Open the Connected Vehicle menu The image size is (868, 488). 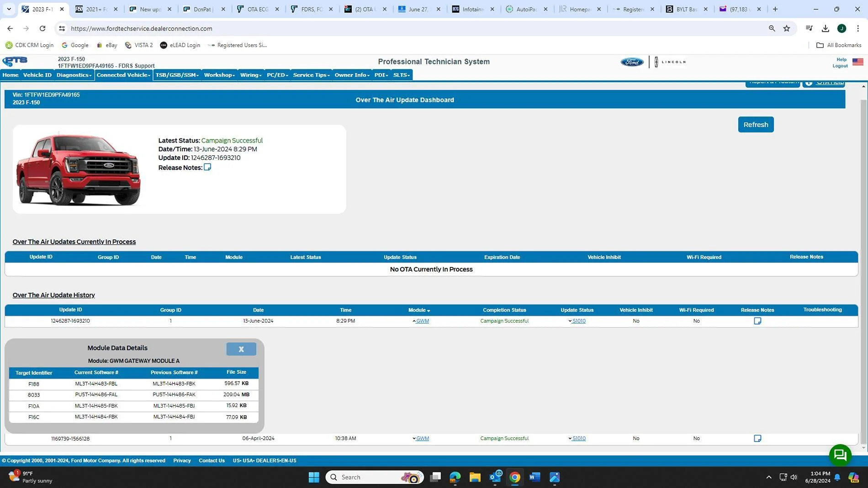click(x=123, y=75)
